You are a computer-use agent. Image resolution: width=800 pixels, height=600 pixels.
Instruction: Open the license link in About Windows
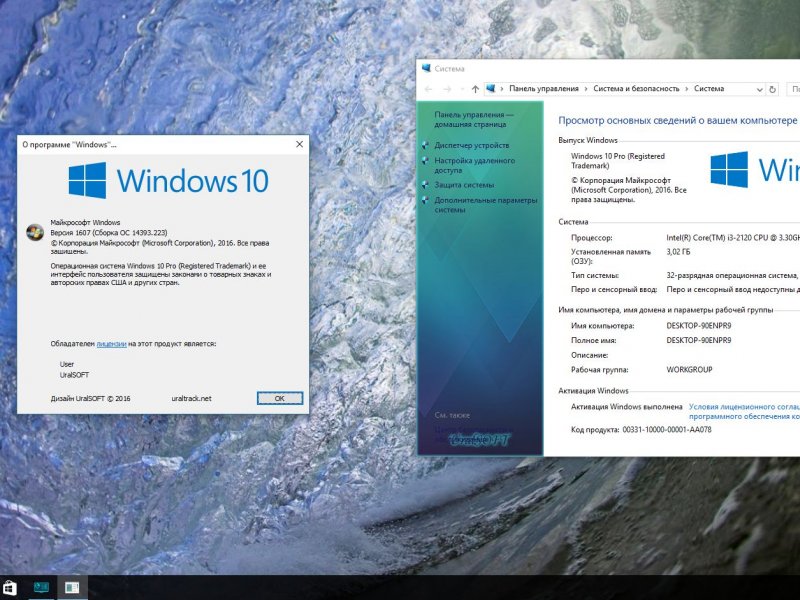pos(111,344)
